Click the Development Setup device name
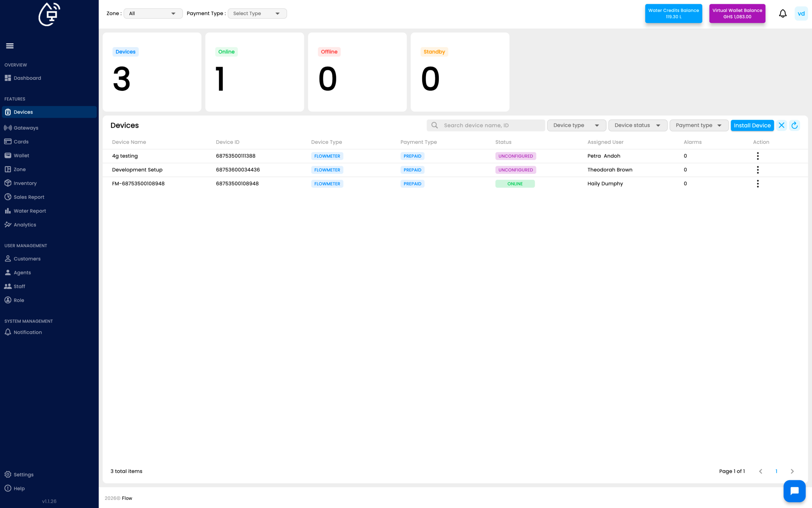812x508 pixels. [x=137, y=170]
